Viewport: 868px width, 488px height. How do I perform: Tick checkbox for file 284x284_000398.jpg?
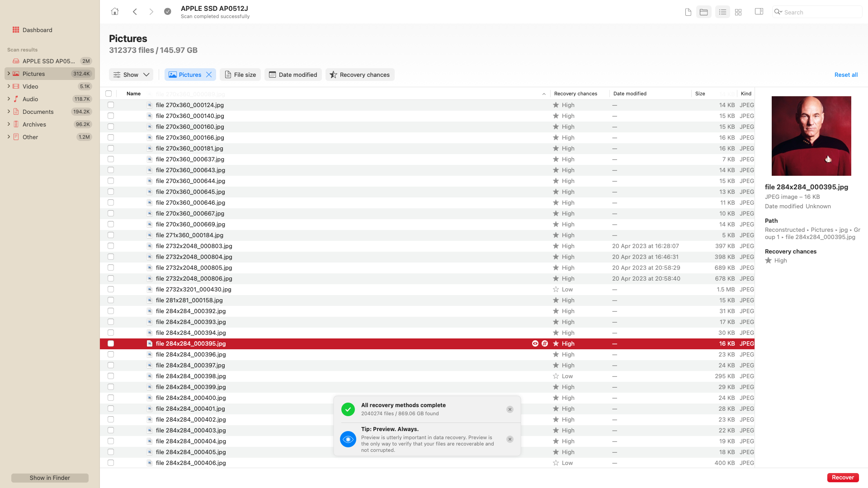click(111, 376)
